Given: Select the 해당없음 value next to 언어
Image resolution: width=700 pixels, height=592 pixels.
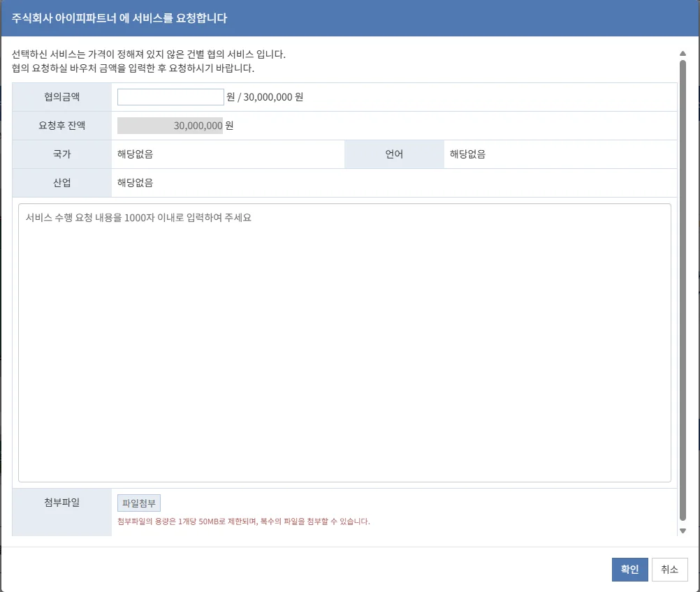Looking at the screenshot, I should tap(467, 154).
